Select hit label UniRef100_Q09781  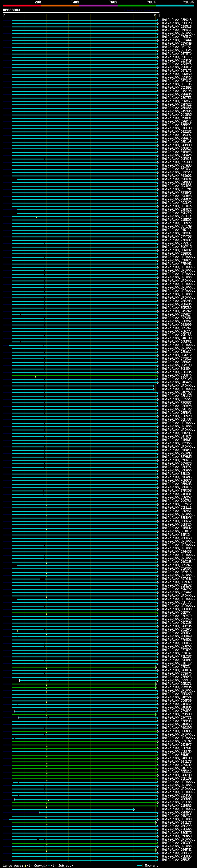tap(177, 501)
